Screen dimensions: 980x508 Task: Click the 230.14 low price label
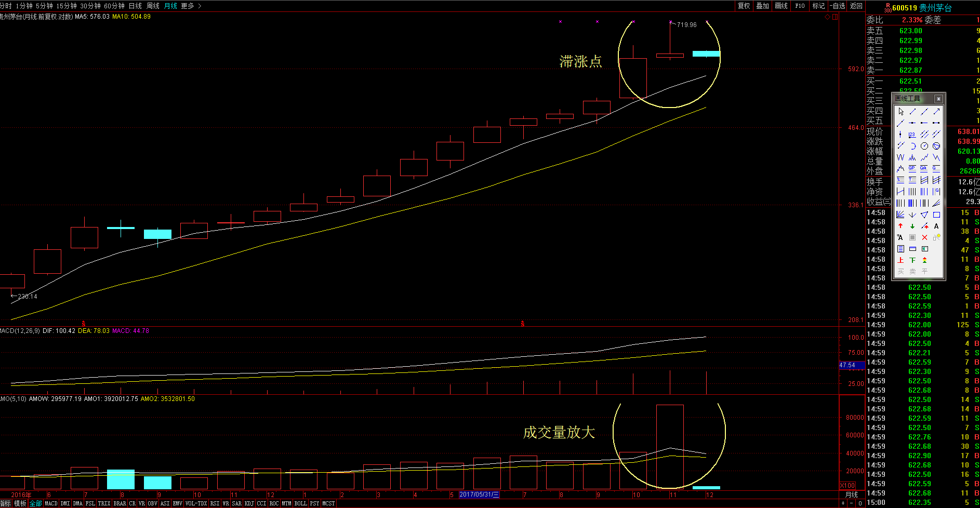tap(27, 297)
